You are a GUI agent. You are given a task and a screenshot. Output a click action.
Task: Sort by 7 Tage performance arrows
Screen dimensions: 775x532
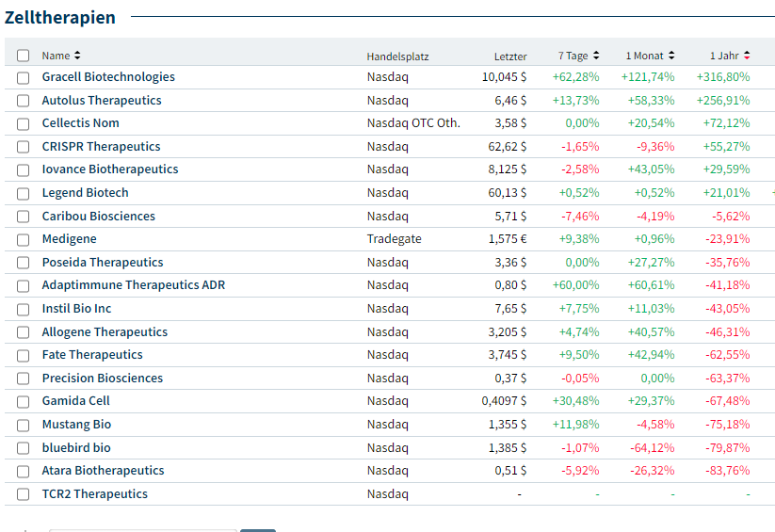tap(596, 56)
